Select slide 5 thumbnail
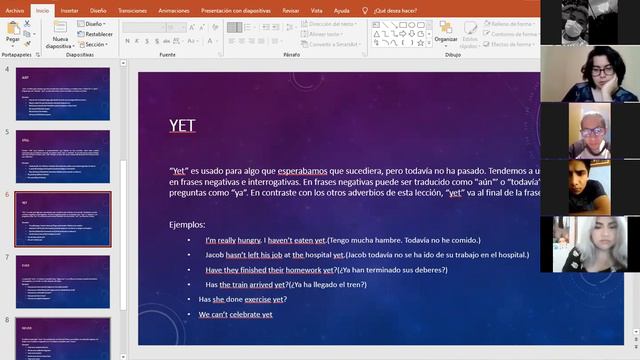The width and height of the screenshot is (640, 360). tap(63, 157)
